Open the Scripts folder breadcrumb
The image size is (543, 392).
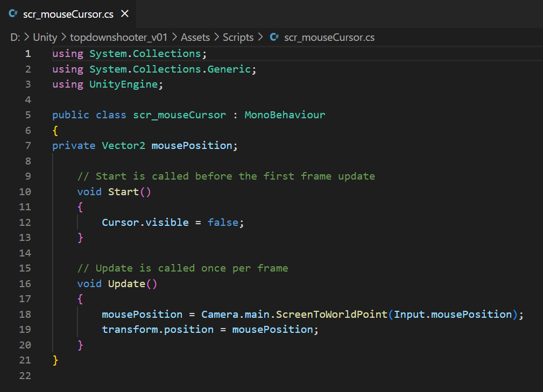pos(238,37)
